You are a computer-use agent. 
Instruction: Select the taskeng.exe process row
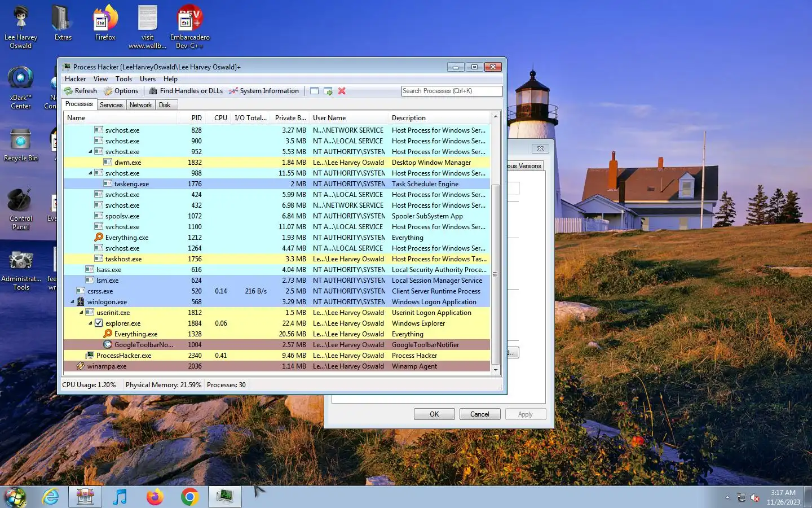[277, 184]
